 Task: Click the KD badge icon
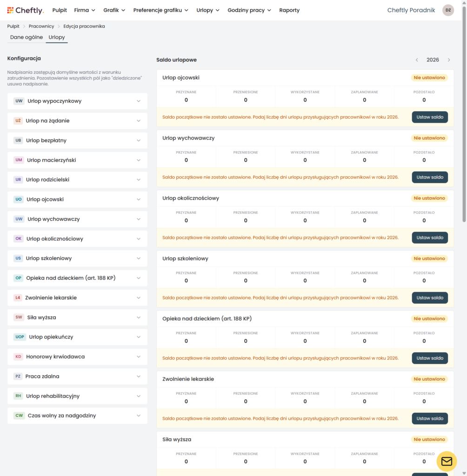point(18,357)
